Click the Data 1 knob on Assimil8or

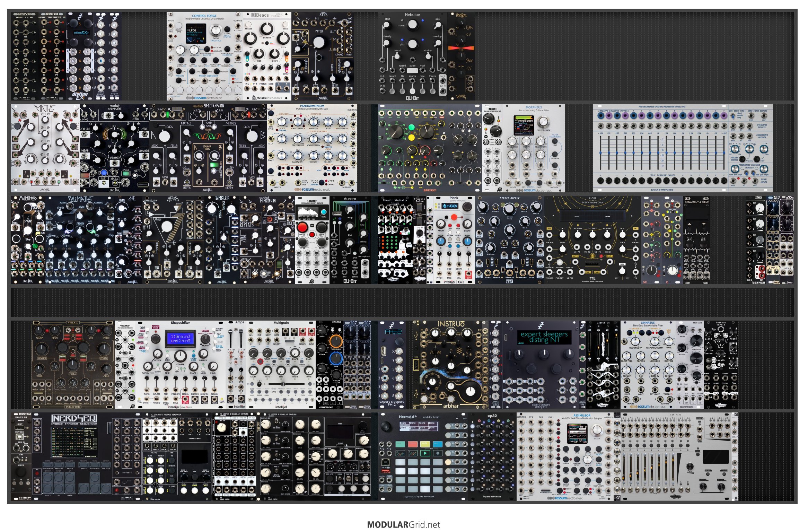coord(597,430)
